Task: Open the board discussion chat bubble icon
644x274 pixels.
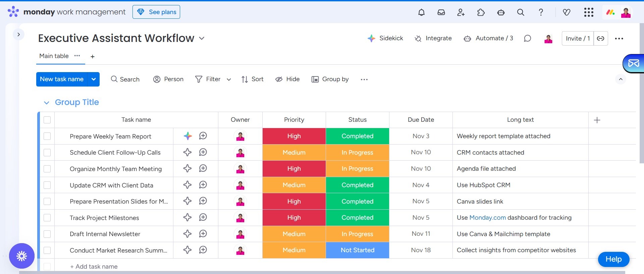Action: [x=527, y=39]
